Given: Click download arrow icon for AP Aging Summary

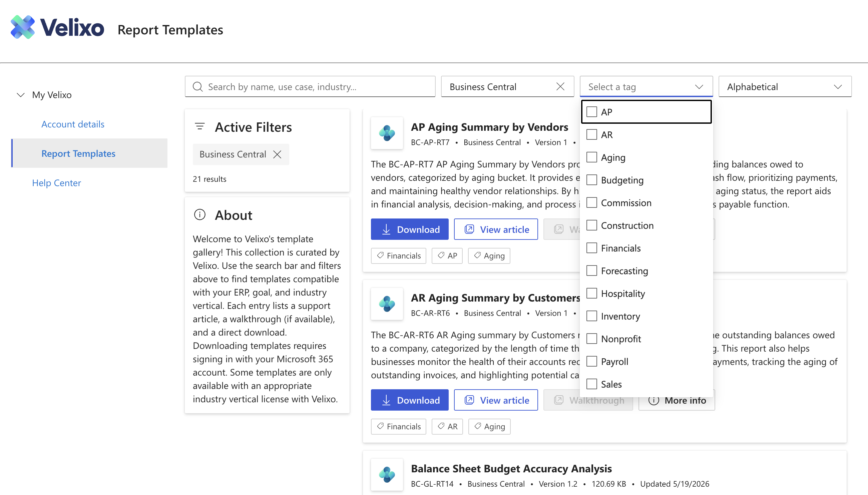Looking at the screenshot, I should (386, 229).
